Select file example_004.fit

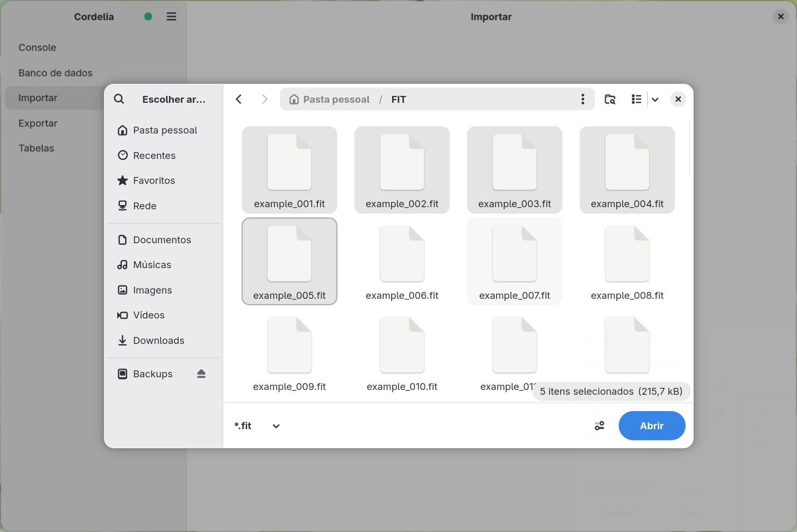tap(627, 170)
